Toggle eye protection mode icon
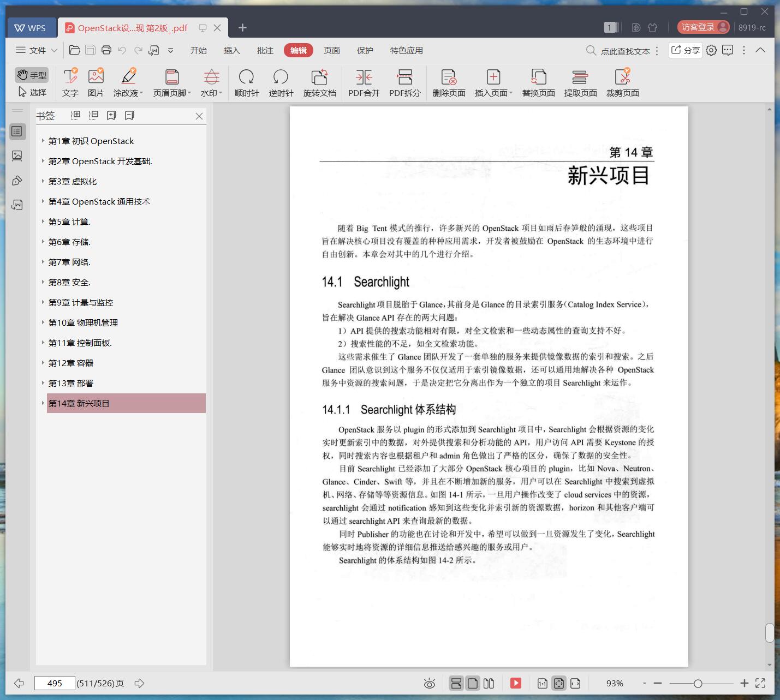 tap(430, 683)
